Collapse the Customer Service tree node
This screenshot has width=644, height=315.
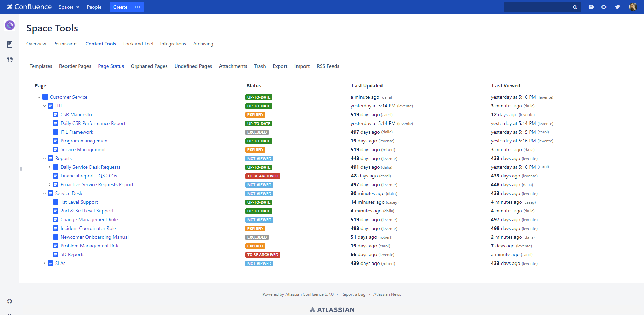(39, 97)
